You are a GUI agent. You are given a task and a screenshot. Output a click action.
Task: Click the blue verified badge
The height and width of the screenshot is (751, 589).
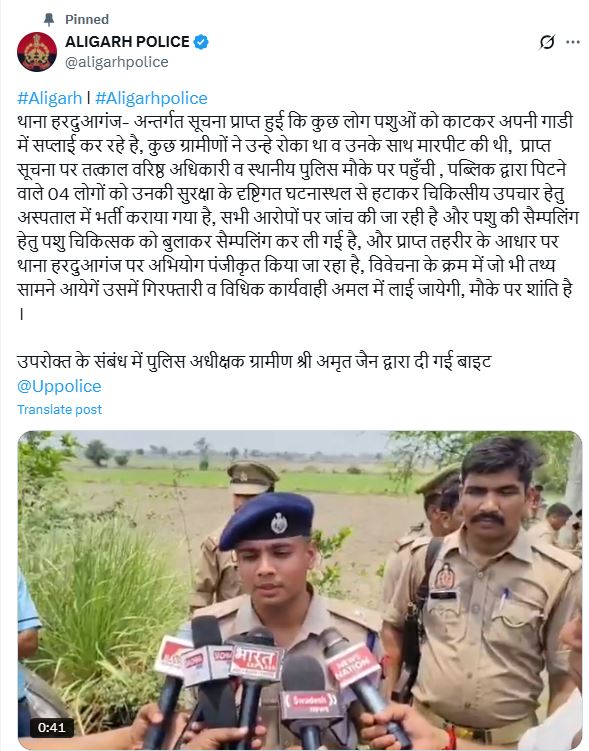pyautogui.click(x=201, y=42)
